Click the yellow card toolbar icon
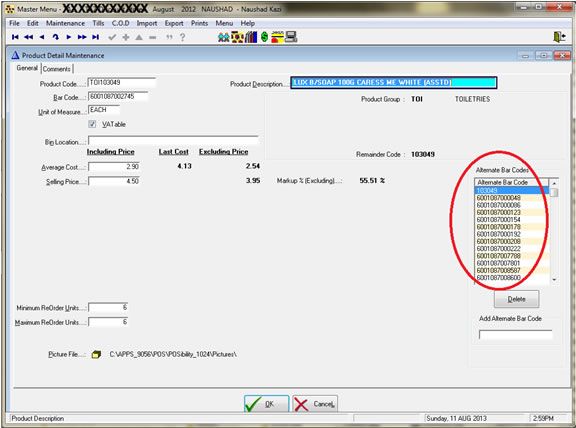Image resolution: width=576 pixels, height=428 pixels. (277, 37)
